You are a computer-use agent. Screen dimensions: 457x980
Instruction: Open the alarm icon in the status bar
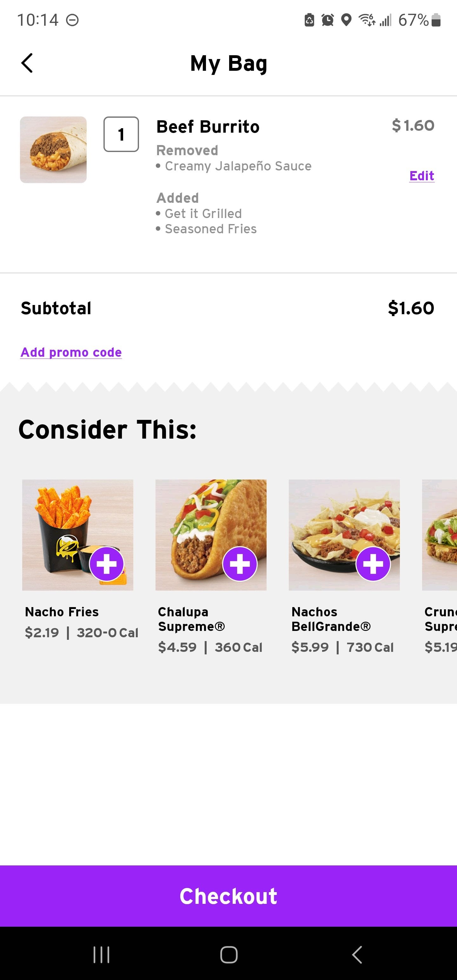coord(328,20)
